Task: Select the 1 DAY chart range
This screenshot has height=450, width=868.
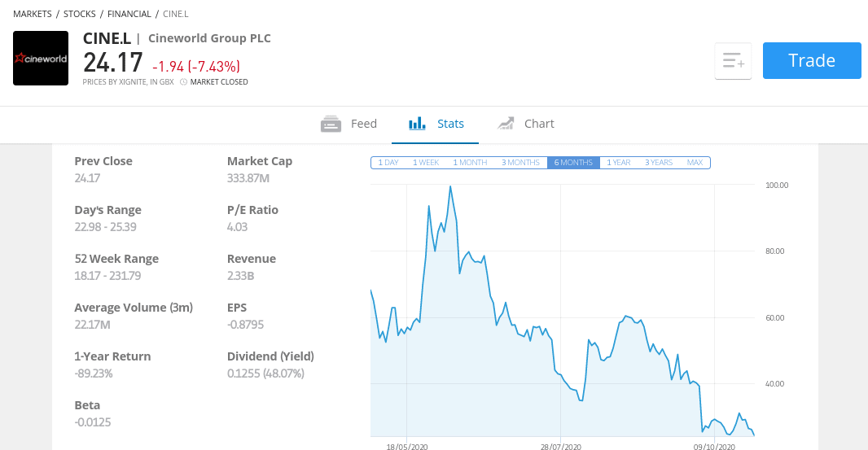Action: pos(388,163)
